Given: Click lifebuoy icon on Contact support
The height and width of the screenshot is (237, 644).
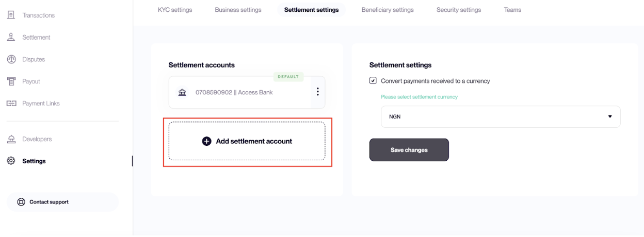Looking at the screenshot, I should [21, 202].
